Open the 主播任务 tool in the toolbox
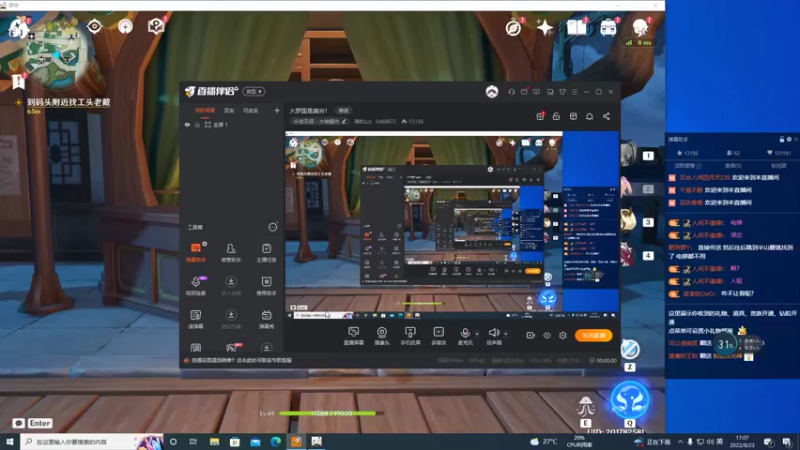The height and width of the screenshot is (450, 800). pos(266,252)
